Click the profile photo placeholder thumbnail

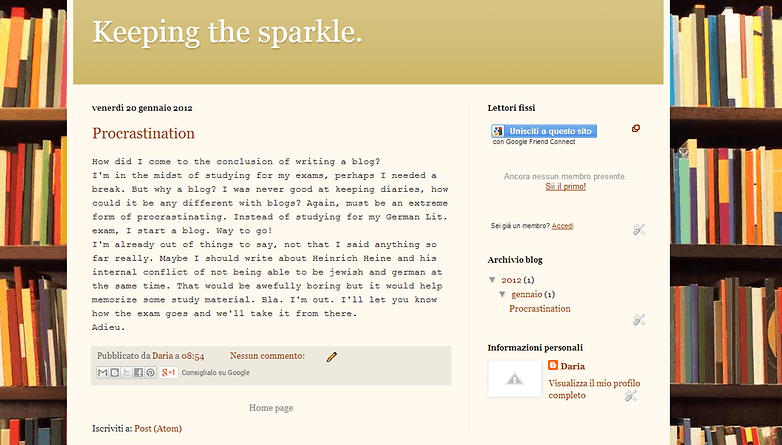[x=515, y=379]
